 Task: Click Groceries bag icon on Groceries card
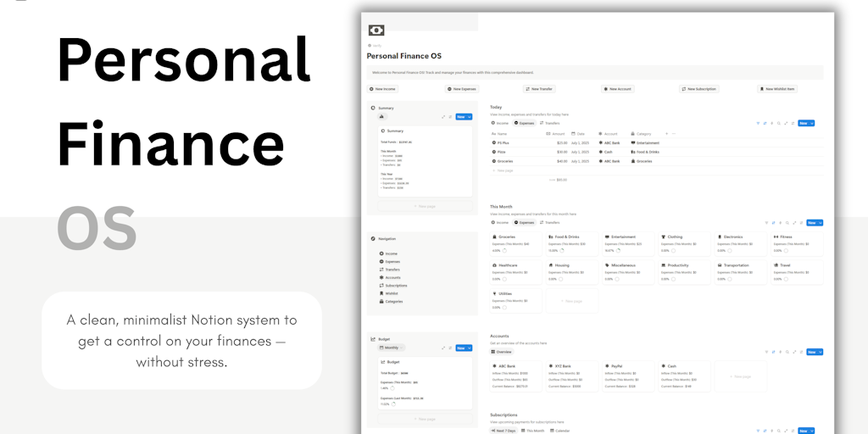(x=495, y=237)
